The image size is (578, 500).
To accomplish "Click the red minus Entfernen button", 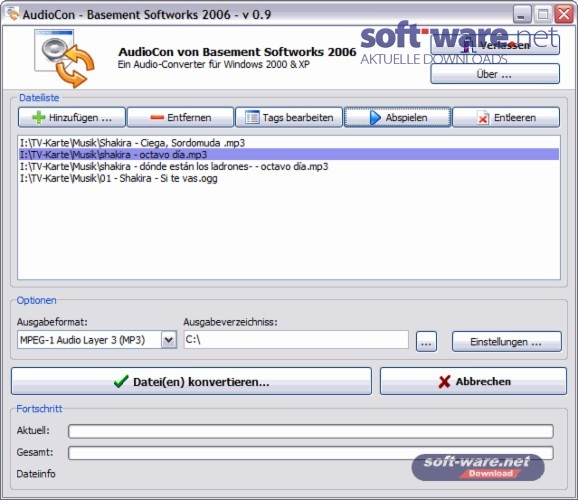I will 180,117.
